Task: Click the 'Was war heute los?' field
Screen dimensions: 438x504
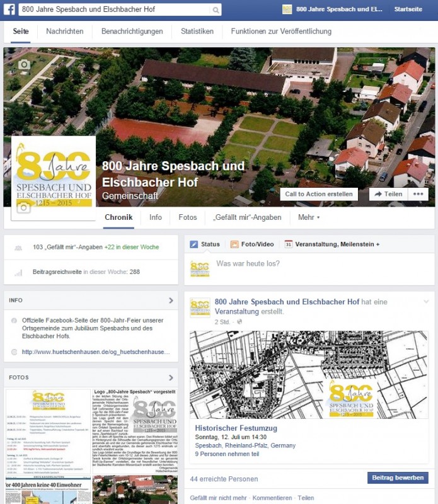Action: click(x=248, y=263)
